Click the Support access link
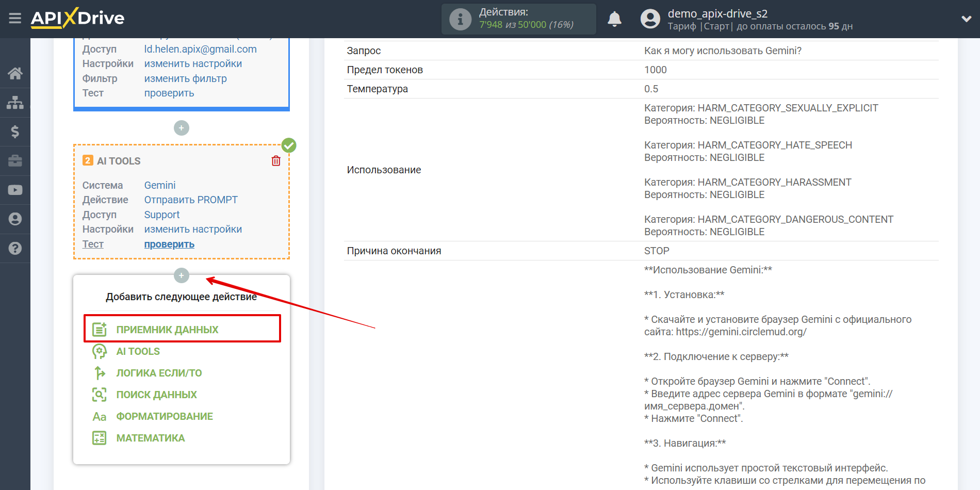The height and width of the screenshot is (490, 980). click(162, 215)
